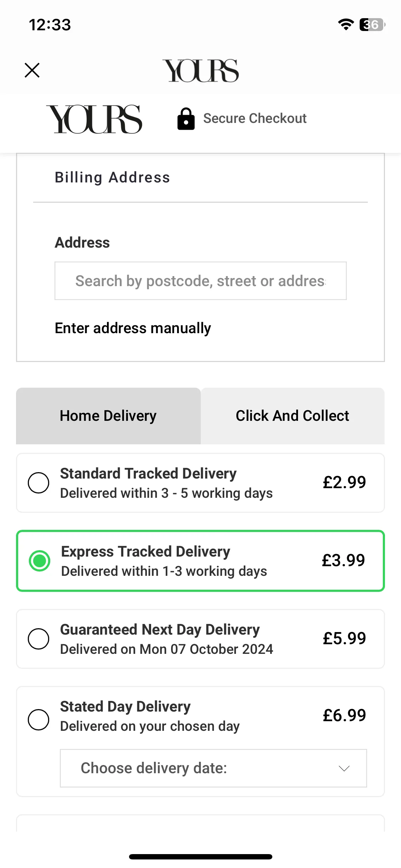The width and height of the screenshot is (401, 868).
Task: Select Stated Day Delivery radio button
Action: 38,720
